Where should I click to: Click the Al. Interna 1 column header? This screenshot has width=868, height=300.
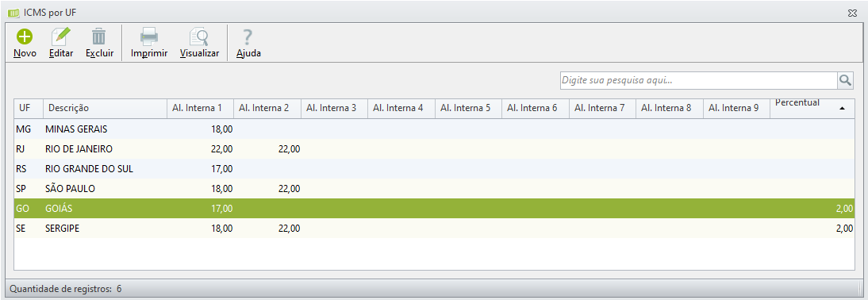pyautogui.click(x=201, y=109)
